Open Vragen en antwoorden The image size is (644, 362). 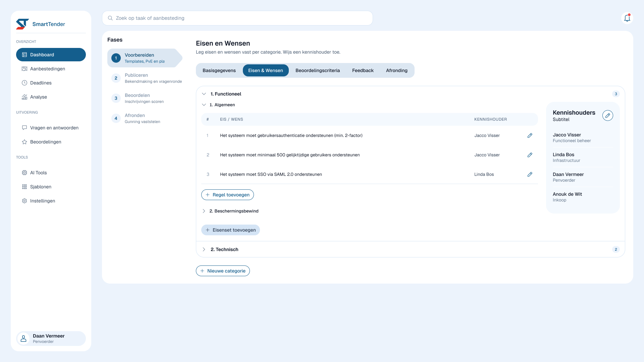pyautogui.click(x=51, y=128)
